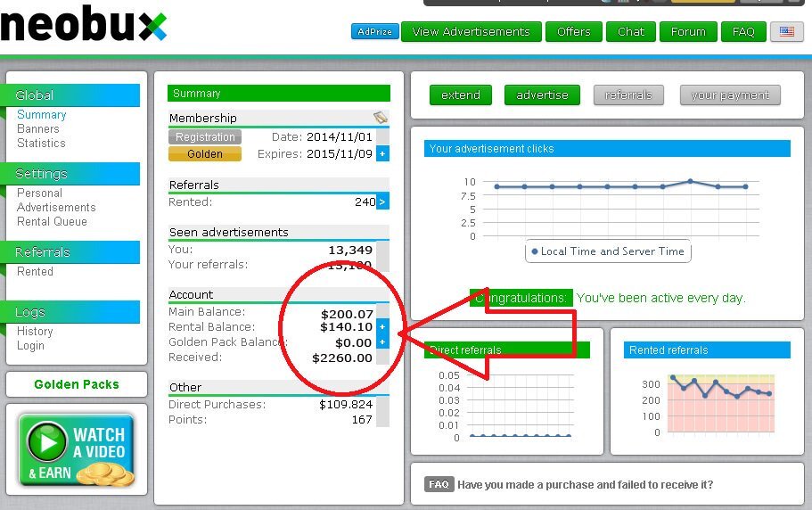Click plus icon beside Golden Pack Balance
This screenshot has width=812, height=510.
(382, 342)
